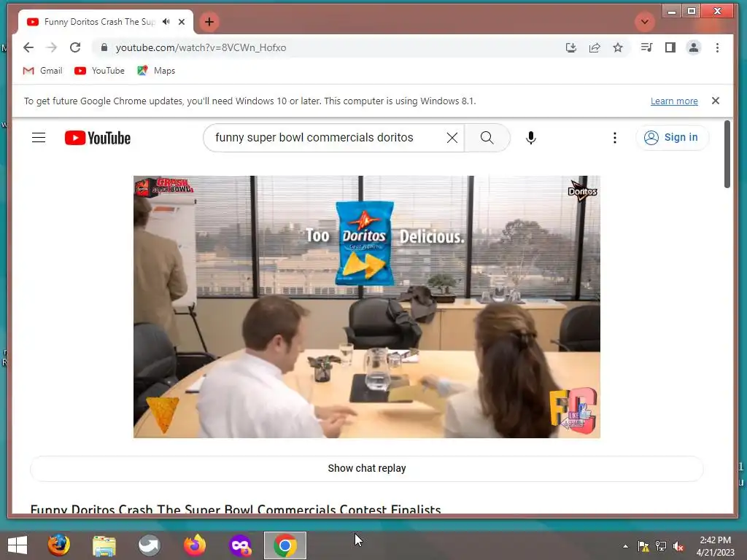Click the Learn more link
747x560 pixels.
click(674, 101)
